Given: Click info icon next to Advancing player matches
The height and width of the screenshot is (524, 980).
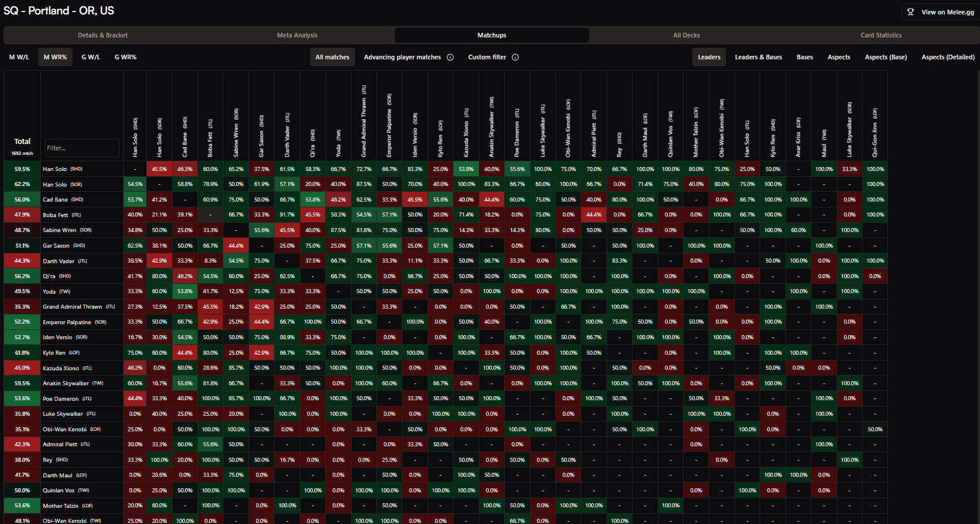Looking at the screenshot, I should [450, 57].
